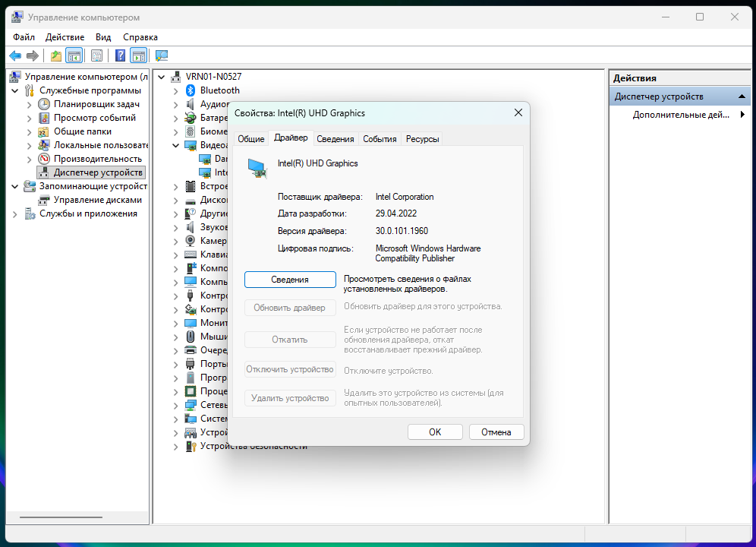The width and height of the screenshot is (756, 547).
Task: Click the Удалить устройство button
Action: 290,398
